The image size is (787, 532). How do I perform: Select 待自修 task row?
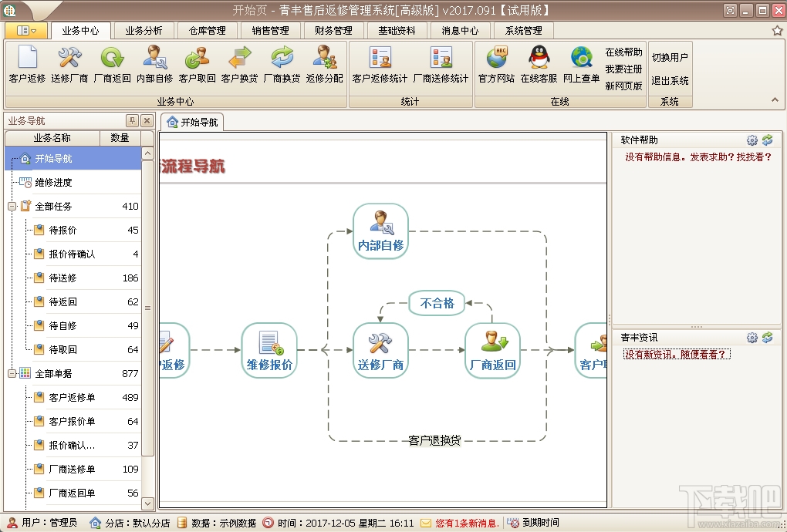pos(73,326)
